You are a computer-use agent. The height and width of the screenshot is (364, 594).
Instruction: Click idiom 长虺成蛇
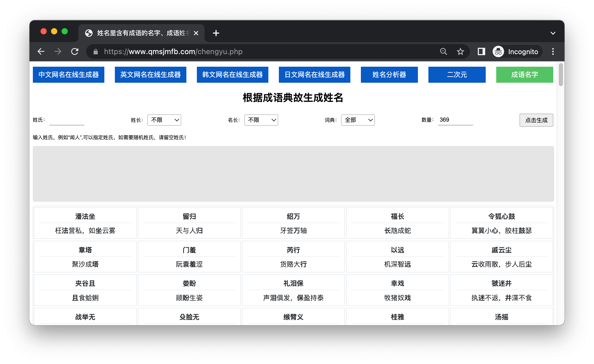(397, 231)
